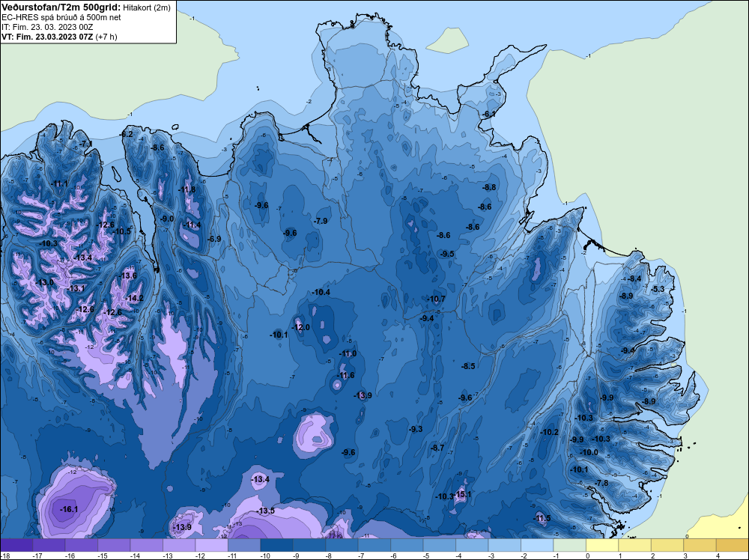
Task: Click the -16.1 temperature label
Action: click(x=69, y=509)
